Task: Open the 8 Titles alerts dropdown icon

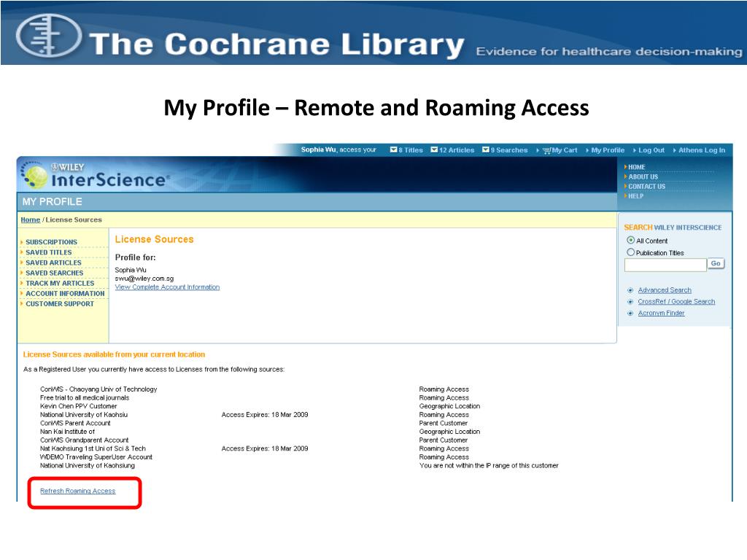Action: point(392,149)
